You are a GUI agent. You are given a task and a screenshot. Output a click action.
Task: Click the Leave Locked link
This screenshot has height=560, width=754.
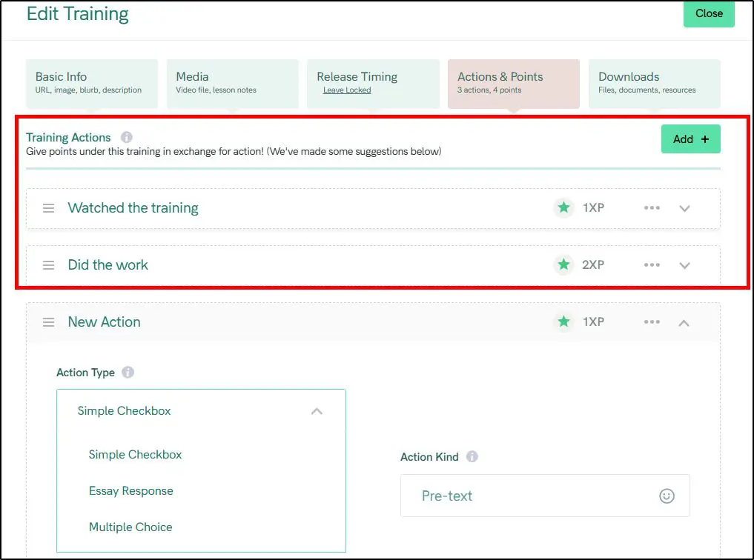tap(347, 90)
